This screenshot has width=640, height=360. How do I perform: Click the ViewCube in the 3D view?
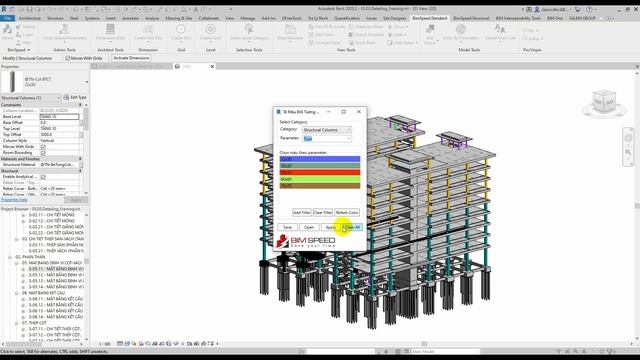pos(604,102)
